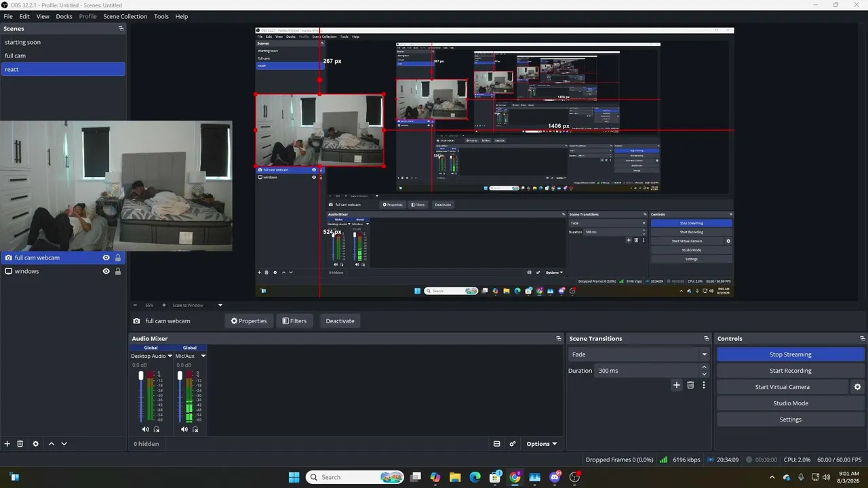This screenshot has height=488, width=868.
Task: Click Start Recording
Action: coord(791,371)
